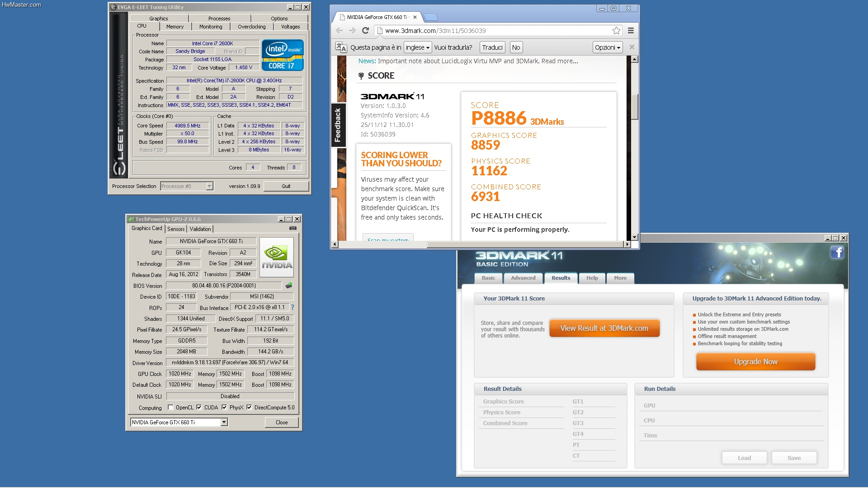Click the GPU-Z title bar icon
Viewport: 868px width, 488px height.
click(x=132, y=219)
